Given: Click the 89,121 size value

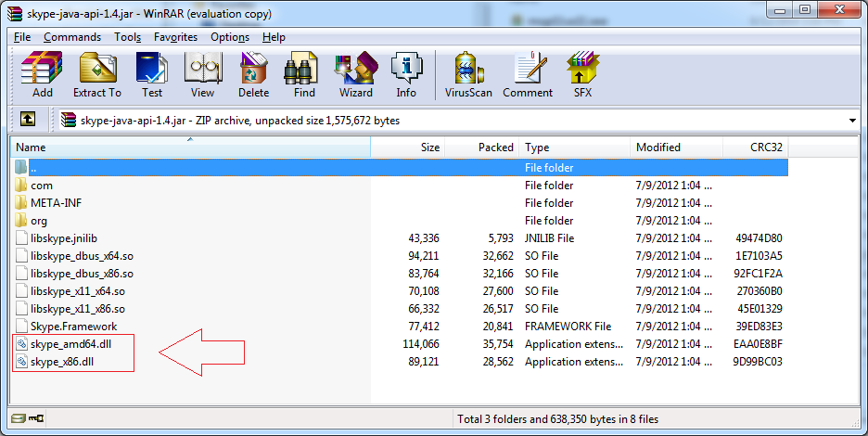Looking at the screenshot, I should point(424,362).
